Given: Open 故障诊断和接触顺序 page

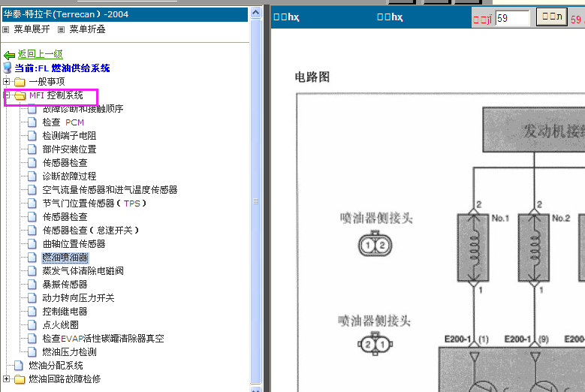Looking at the screenshot, I should pyautogui.click(x=83, y=109).
